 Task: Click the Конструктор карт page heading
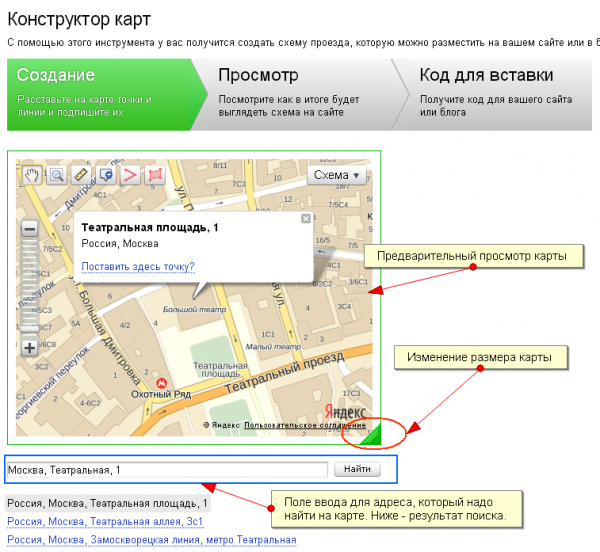[x=79, y=19]
